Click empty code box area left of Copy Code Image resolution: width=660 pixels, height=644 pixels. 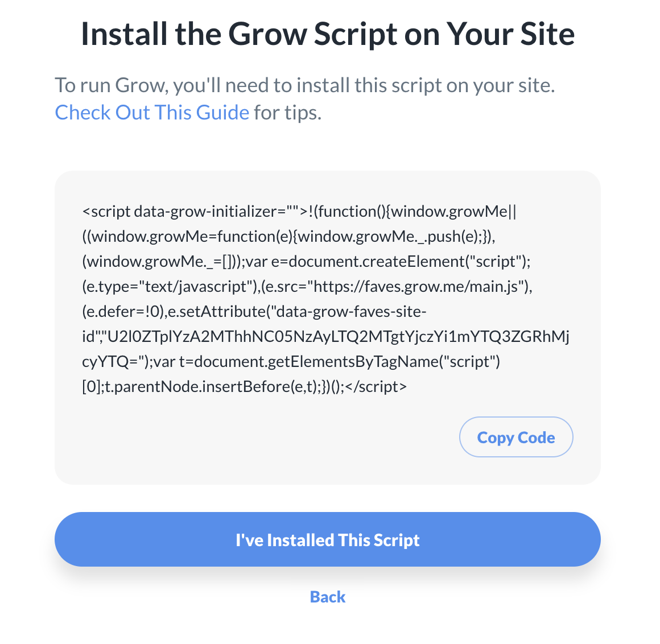[x=256, y=437]
